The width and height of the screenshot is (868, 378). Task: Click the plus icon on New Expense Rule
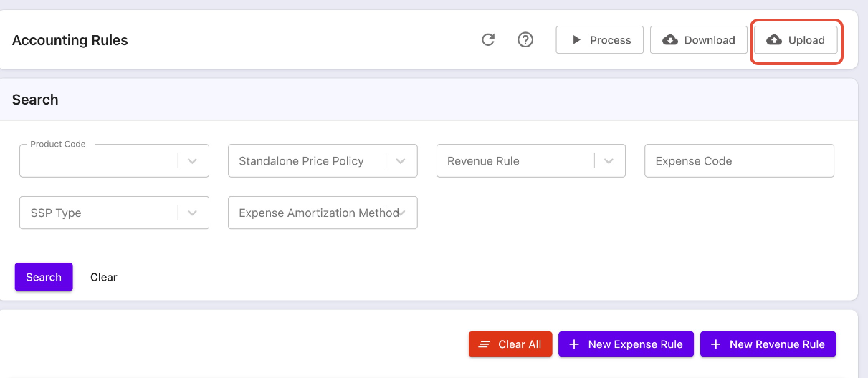pos(573,344)
